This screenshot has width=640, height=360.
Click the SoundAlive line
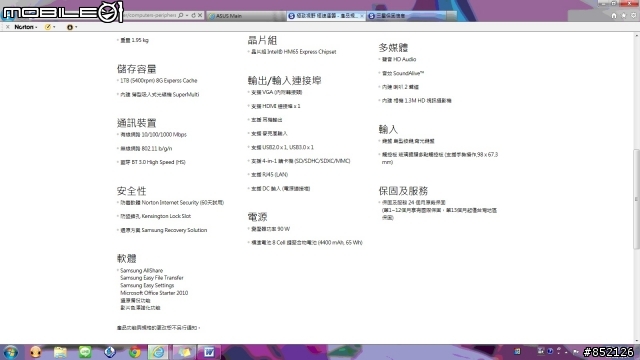(x=403, y=73)
